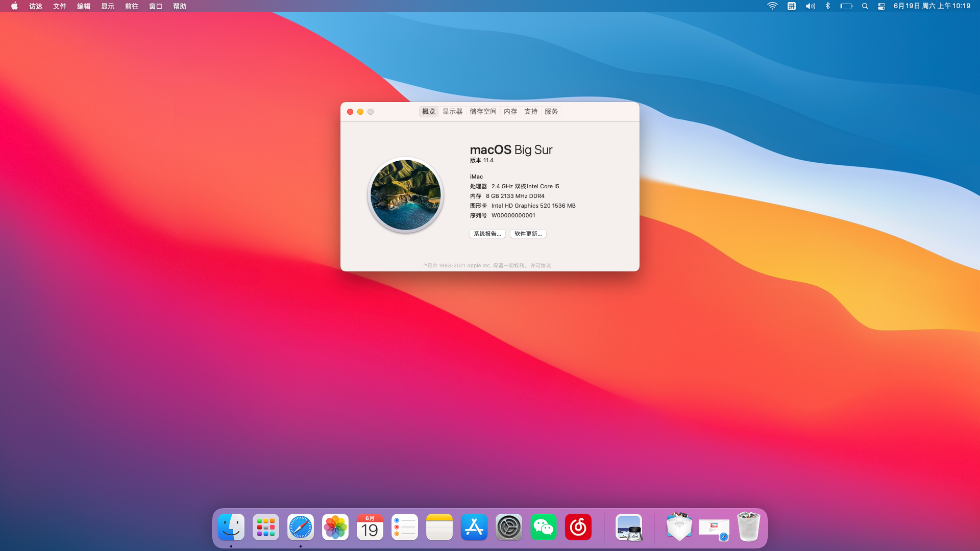
Task: Click the volume icon in menu bar
Action: (x=810, y=6)
